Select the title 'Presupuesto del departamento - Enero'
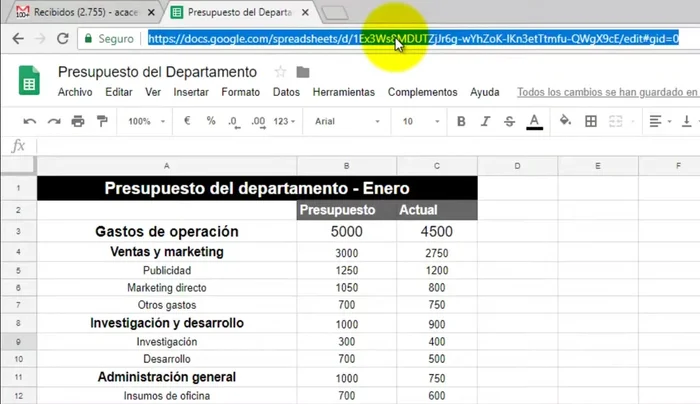700x404 pixels. (x=257, y=188)
